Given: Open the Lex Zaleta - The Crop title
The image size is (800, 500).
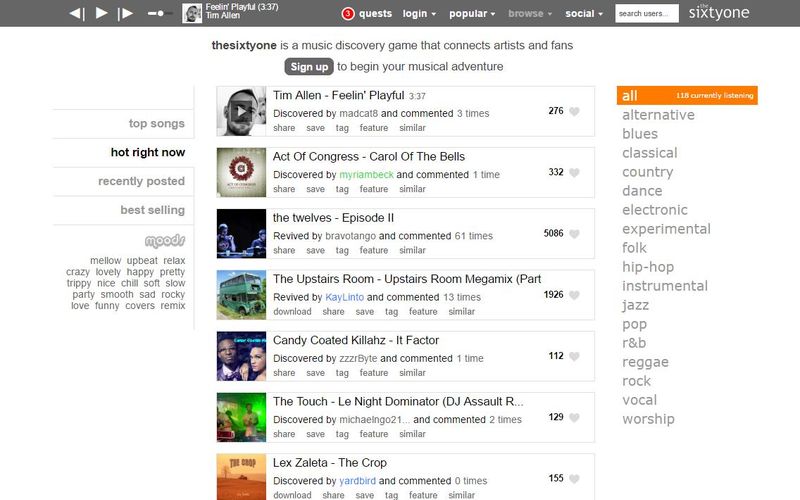Looking at the screenshot, I should click(x=330, y=463).
